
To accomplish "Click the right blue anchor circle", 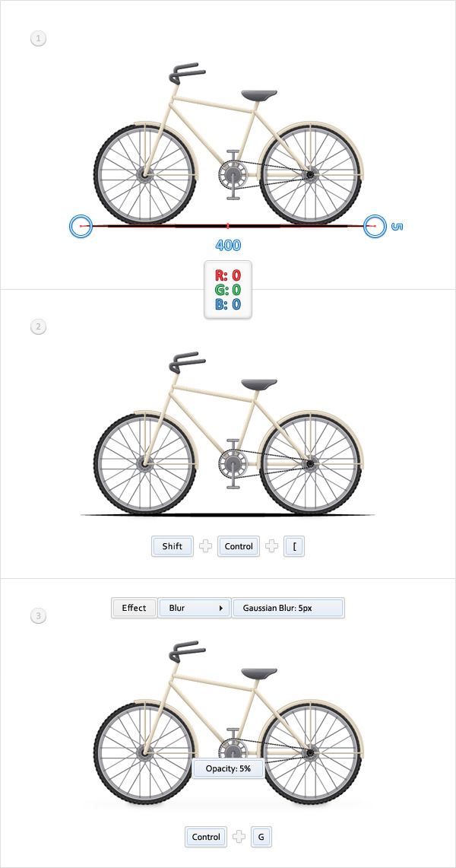I will [374, 227].
